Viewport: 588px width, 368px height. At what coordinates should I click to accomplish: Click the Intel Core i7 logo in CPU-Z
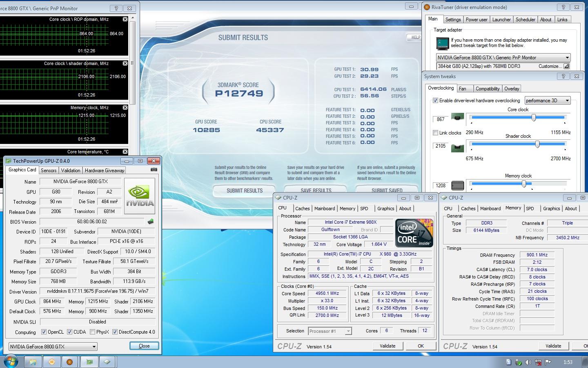[x=414, y=233]
